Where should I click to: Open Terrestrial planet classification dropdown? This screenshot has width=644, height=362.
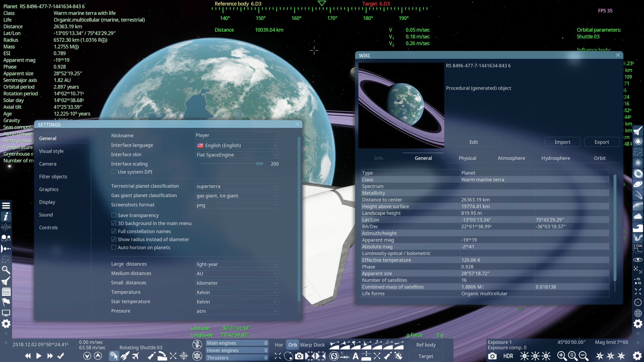coord(237,186)
